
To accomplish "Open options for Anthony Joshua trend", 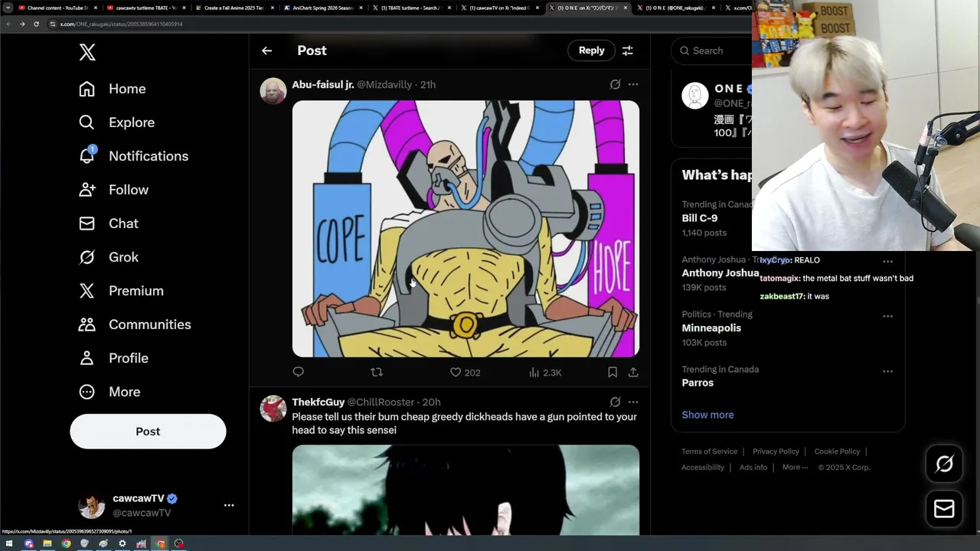I will [887, 261].
